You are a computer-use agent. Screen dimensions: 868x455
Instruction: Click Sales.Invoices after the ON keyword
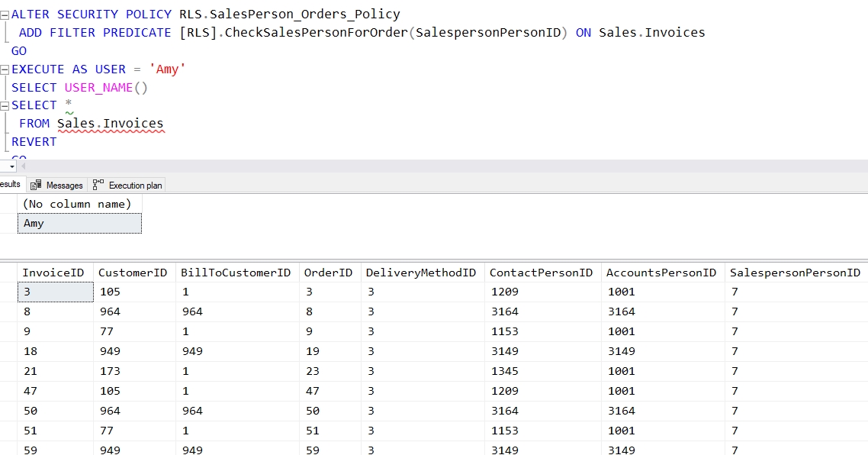point(652,33)
